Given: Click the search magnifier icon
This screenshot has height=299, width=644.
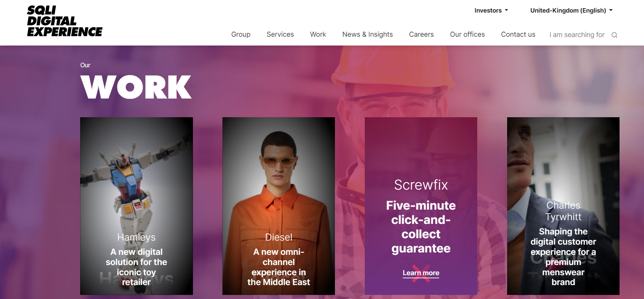Looking at the screenshot, I should [614, 35].
